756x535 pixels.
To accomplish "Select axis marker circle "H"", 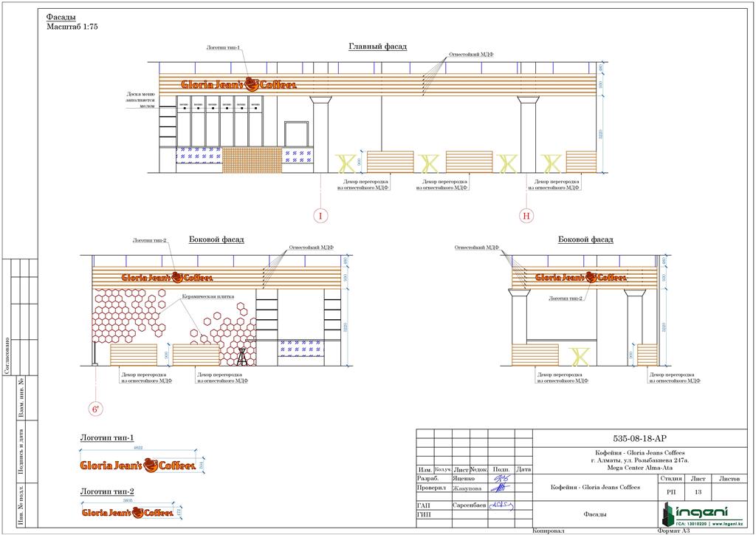I will (x=526, y=216).
